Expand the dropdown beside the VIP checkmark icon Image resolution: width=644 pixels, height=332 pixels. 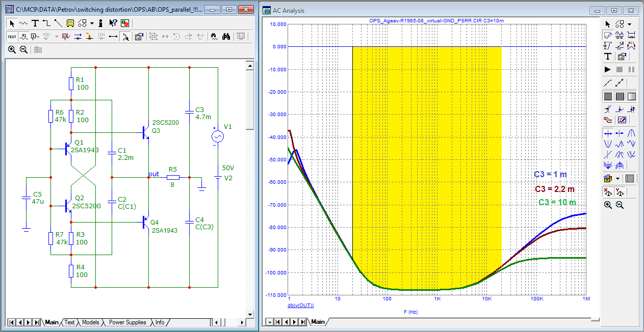point(56,36)
